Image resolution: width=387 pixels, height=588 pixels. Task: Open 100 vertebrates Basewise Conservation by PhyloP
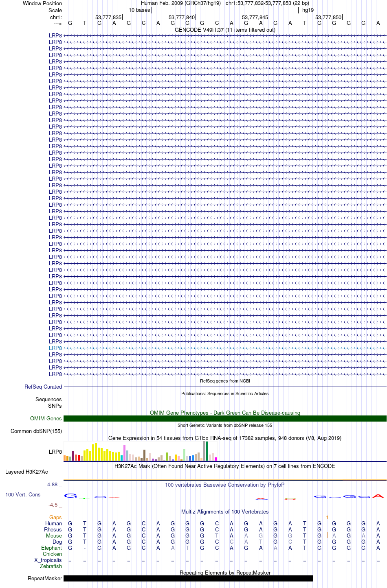pos(225,485)
